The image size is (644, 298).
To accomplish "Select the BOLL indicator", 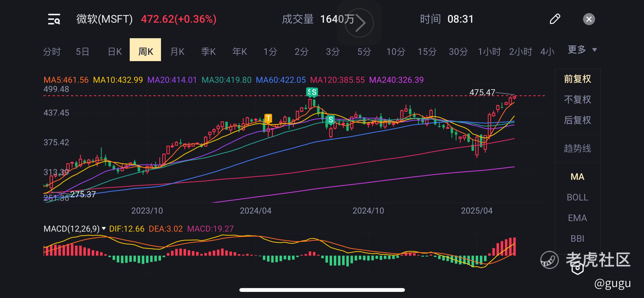I will pyautogui.click(x=577, y=197).
